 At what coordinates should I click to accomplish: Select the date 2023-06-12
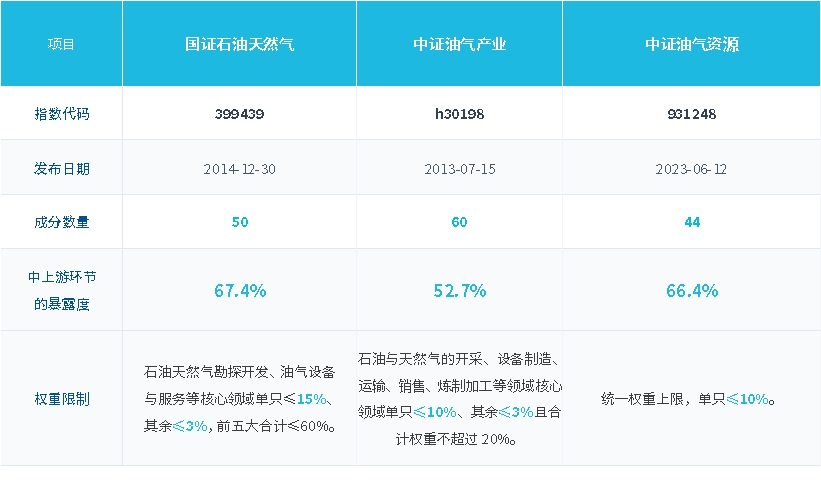click(691, 169)
